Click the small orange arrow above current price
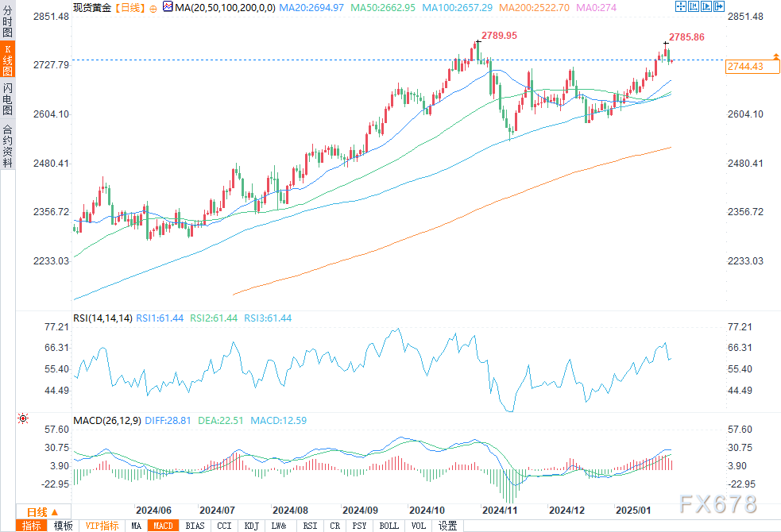 tap(775, 55)
